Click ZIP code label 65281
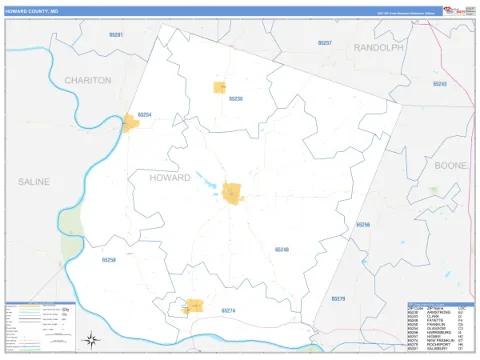The height and width of the screenshot is (360, 480). click(x=116, y=35)
